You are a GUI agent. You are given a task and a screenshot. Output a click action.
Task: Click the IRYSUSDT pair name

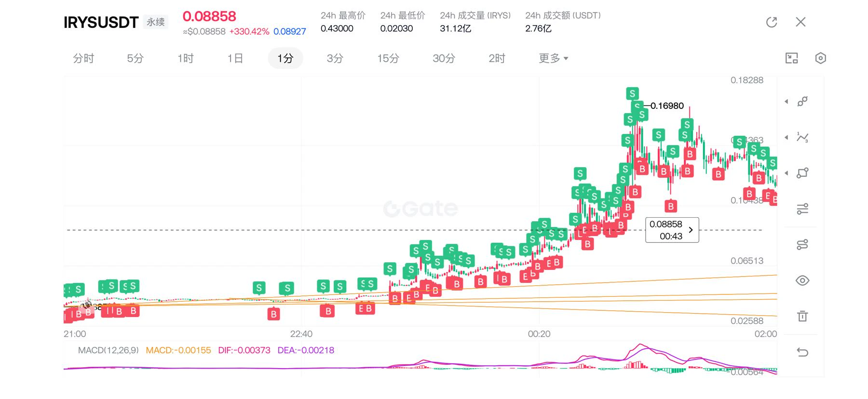click(101, 22)
